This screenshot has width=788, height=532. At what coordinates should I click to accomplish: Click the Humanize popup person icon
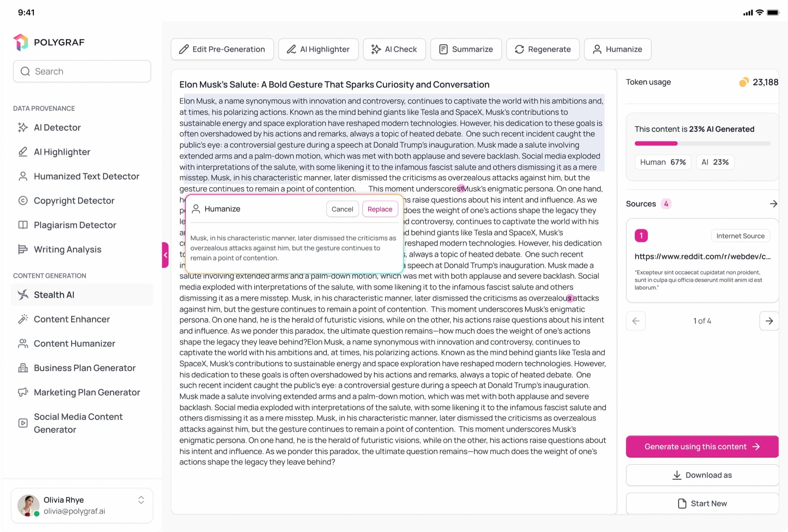coord(196,209)
